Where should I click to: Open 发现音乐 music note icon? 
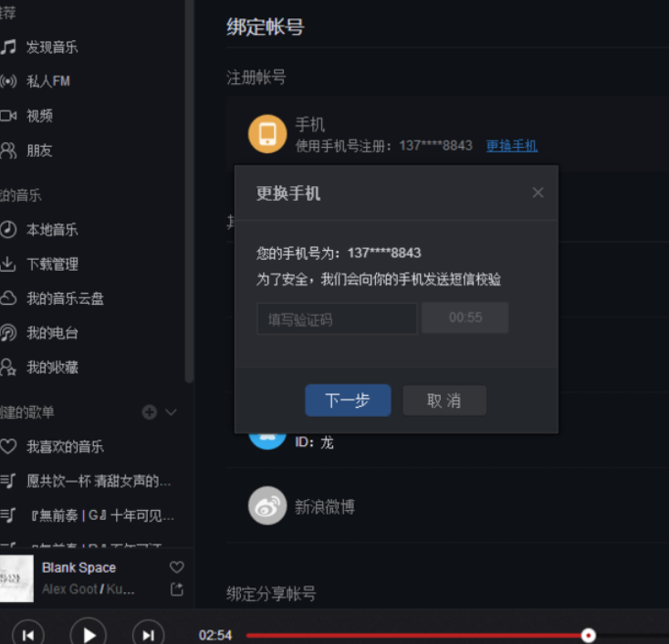pyautogui.click(x=8, y=47)
